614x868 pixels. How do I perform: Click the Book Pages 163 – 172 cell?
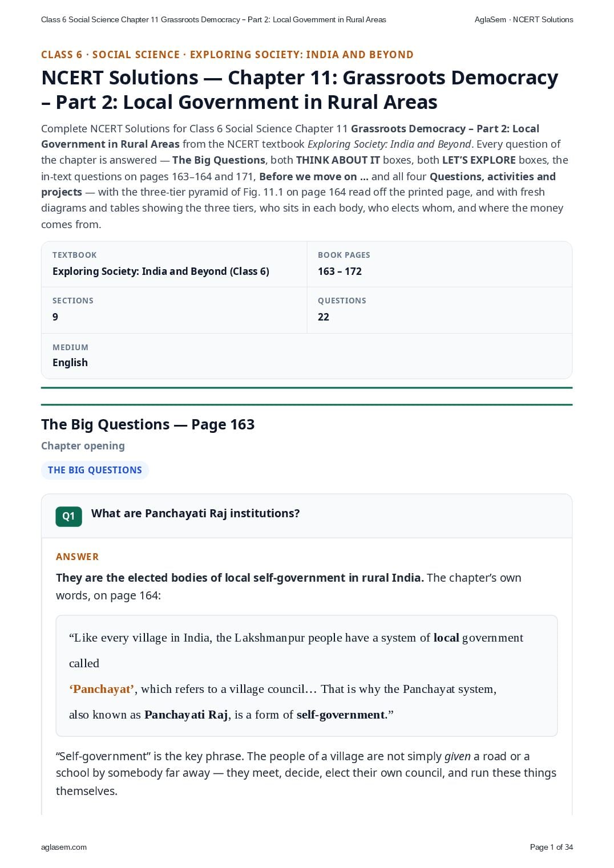click(439, 264)
